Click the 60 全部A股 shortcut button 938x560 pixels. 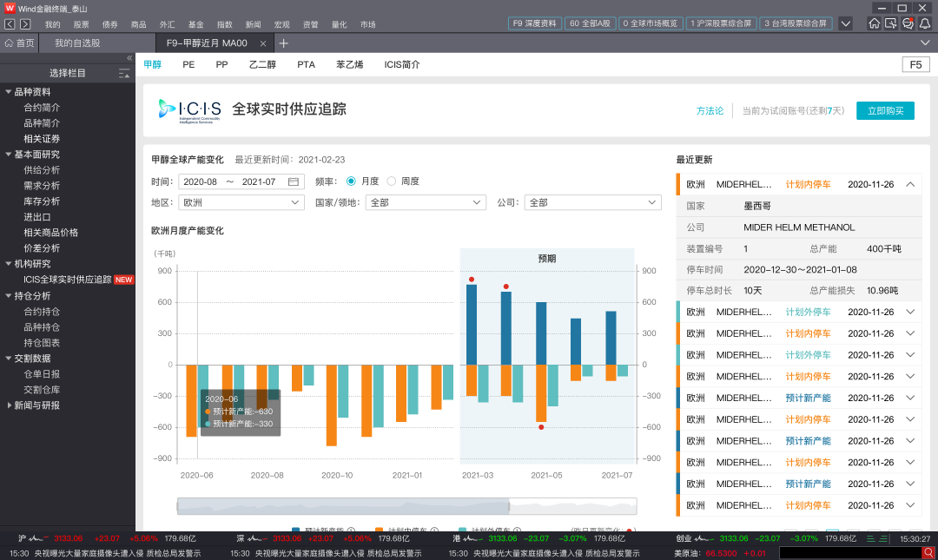click(x=590, y=23)
